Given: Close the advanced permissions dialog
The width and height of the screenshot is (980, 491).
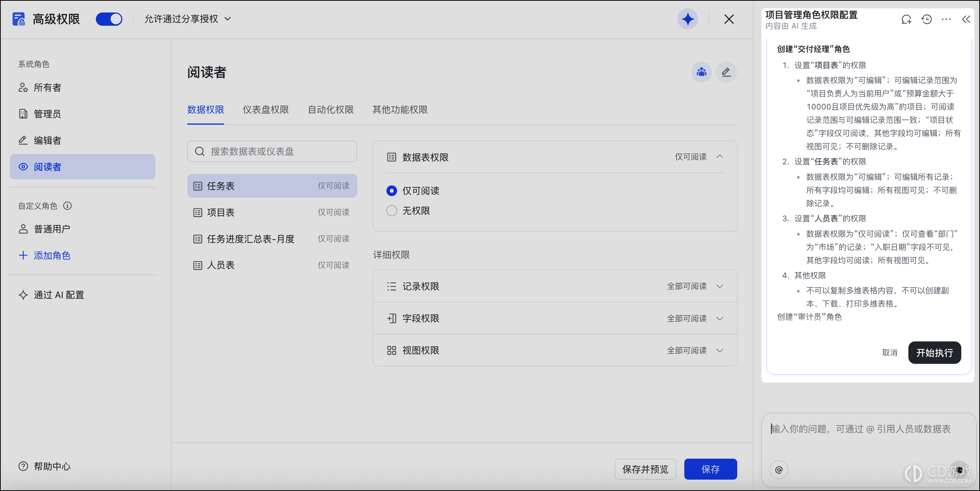Looking at the screenshot, I should coord(728,19).
